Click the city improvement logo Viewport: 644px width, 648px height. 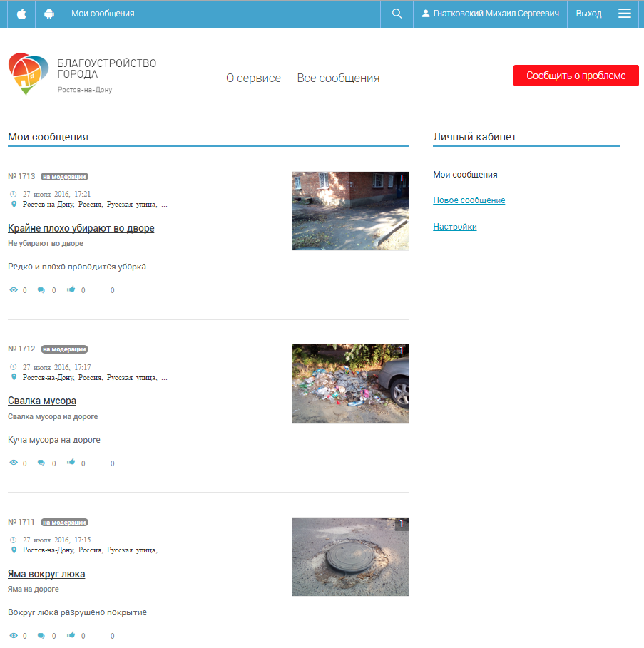[28, 73]
